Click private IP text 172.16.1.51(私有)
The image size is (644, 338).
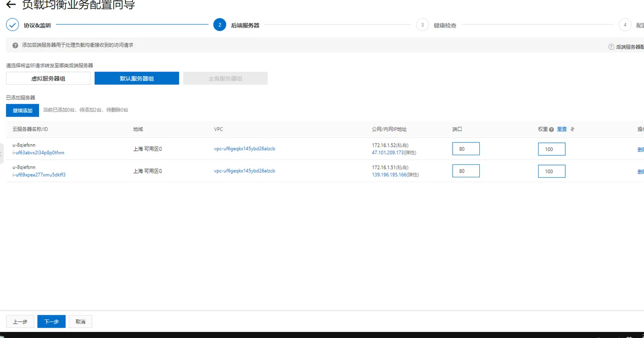(390, 167)
